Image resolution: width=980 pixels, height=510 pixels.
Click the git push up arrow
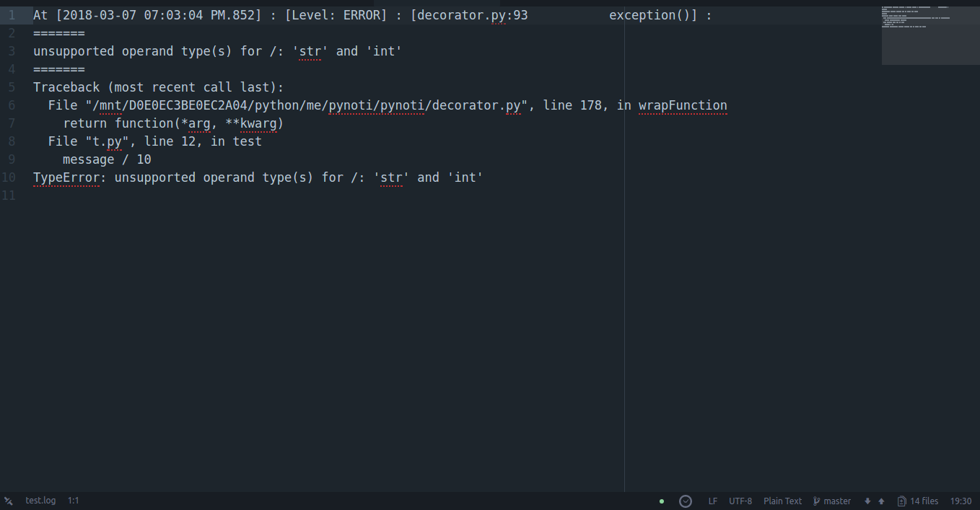pyautogui.click(x=881, y=501)
